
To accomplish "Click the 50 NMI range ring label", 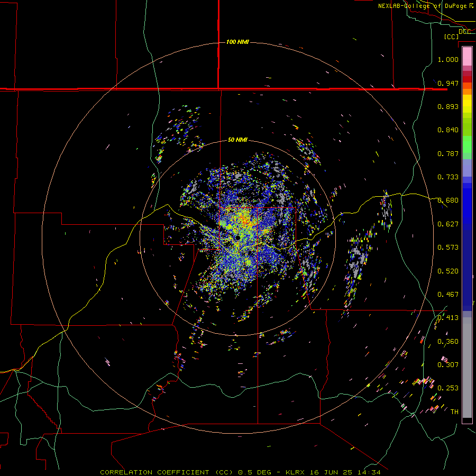I will pyautogui.click(x=237, y=140).
